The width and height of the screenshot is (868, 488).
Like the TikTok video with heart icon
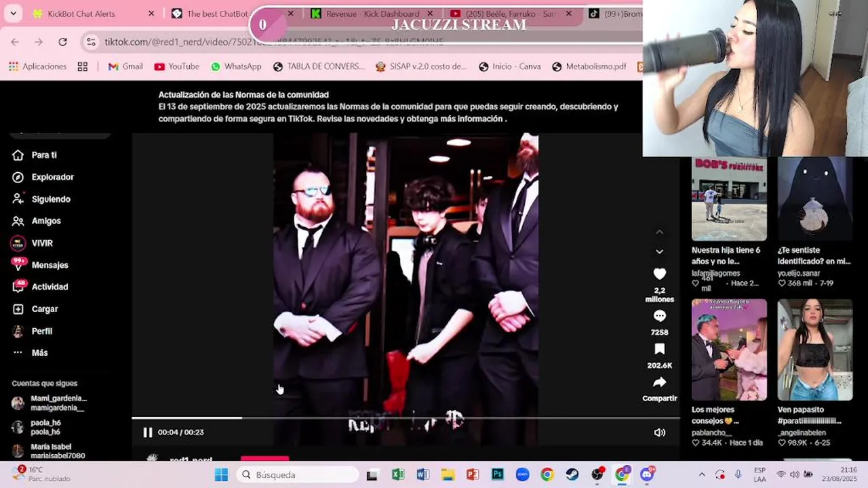coord(659,274)
